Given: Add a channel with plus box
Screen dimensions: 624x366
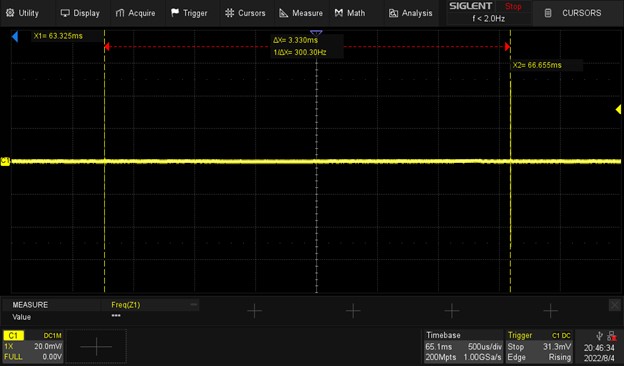Looking at the screenshot, I should [x=96, y=346].
